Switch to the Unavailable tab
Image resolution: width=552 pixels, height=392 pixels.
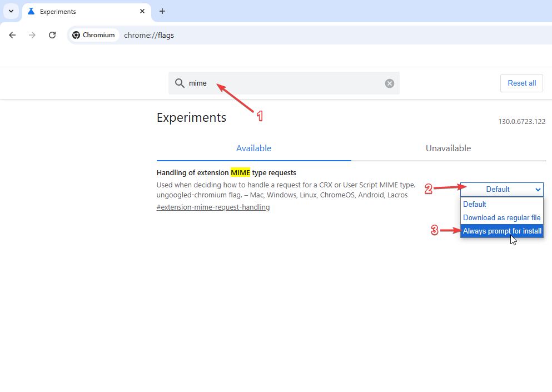point(448,148)
